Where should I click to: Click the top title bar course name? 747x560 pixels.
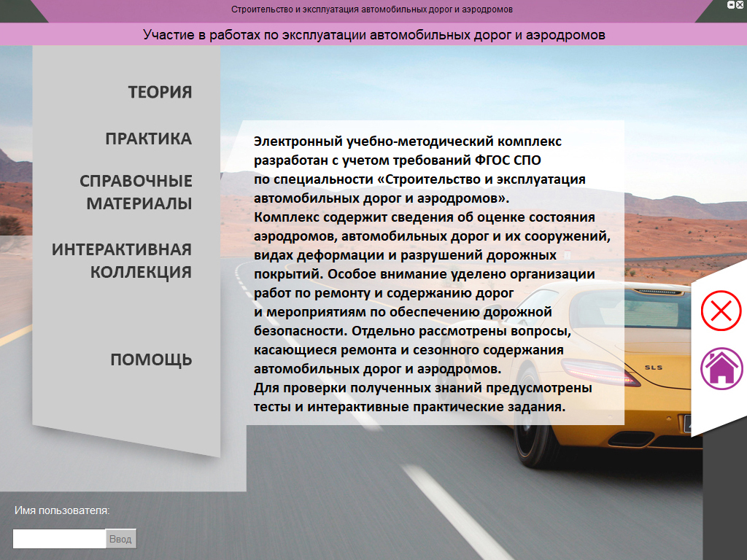click(371, 10)
